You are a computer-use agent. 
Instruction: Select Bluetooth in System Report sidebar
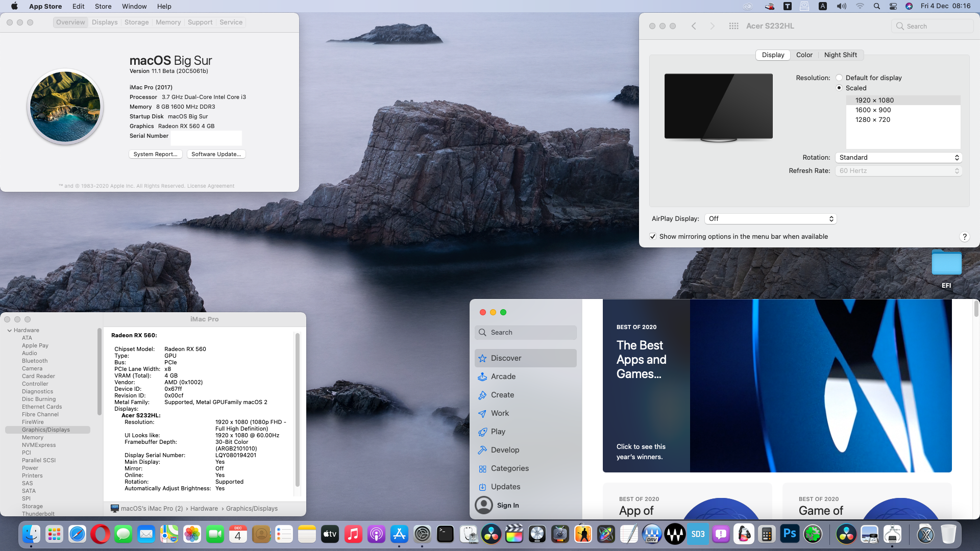(x=35, y=361)
